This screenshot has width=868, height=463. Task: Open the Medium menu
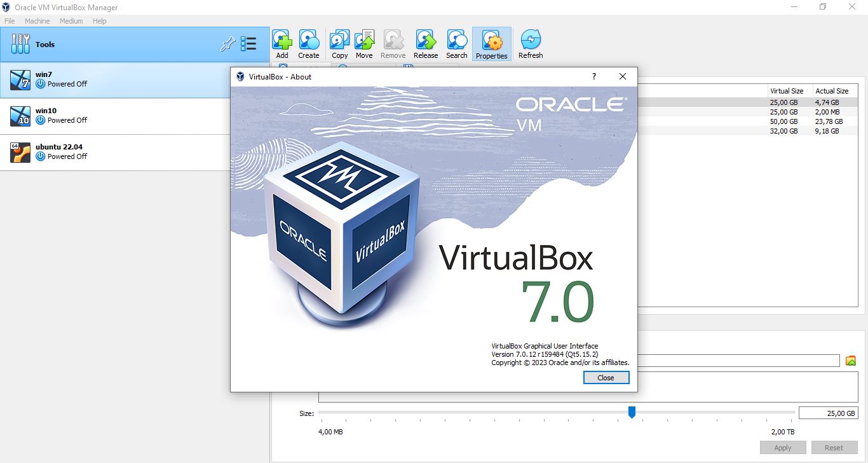(71, 21)
